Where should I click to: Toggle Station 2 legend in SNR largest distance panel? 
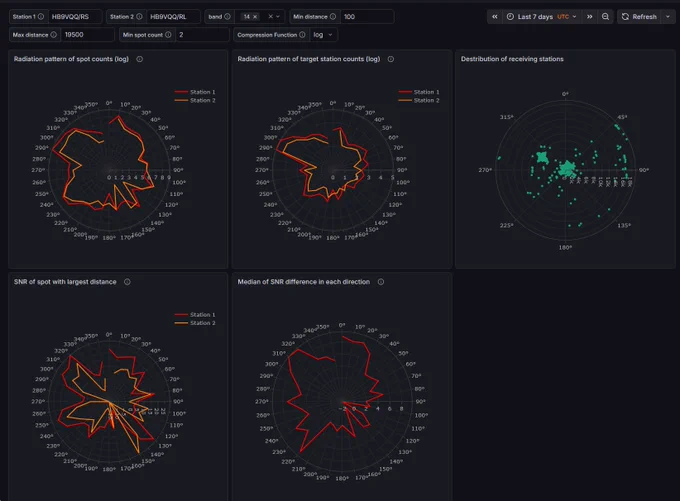(x=195, y=323)
